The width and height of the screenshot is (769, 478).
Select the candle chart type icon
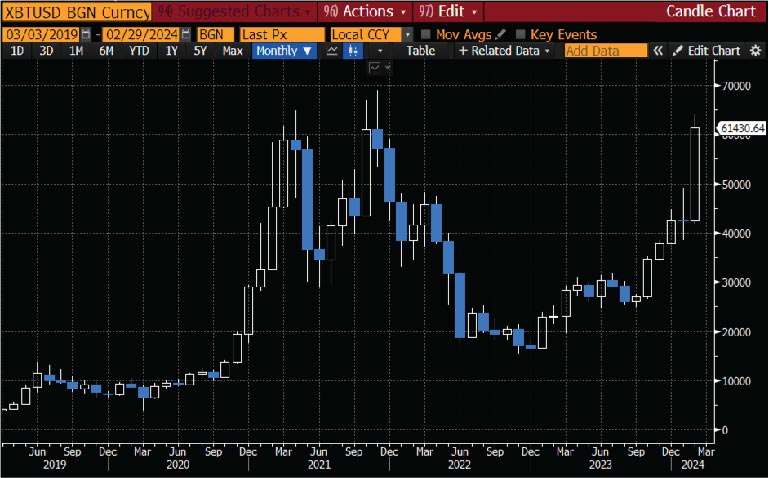tap(353, 51)
